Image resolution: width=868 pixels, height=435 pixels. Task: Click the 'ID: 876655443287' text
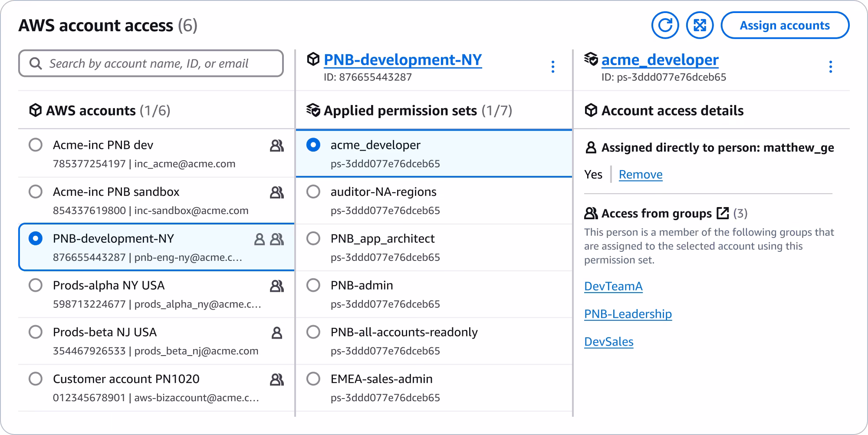pyautogui.click(x=368, y=77)
